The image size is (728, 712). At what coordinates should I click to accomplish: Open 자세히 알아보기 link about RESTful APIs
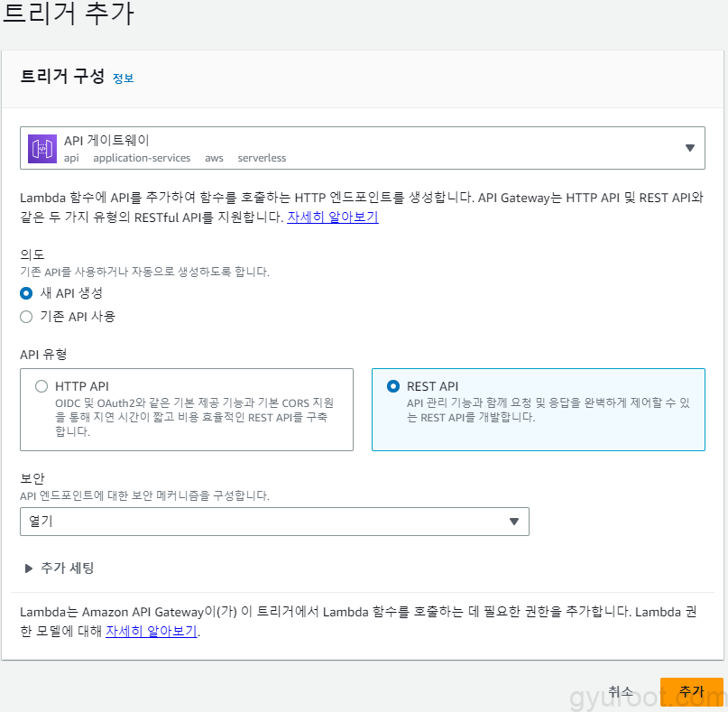point(332,217)
